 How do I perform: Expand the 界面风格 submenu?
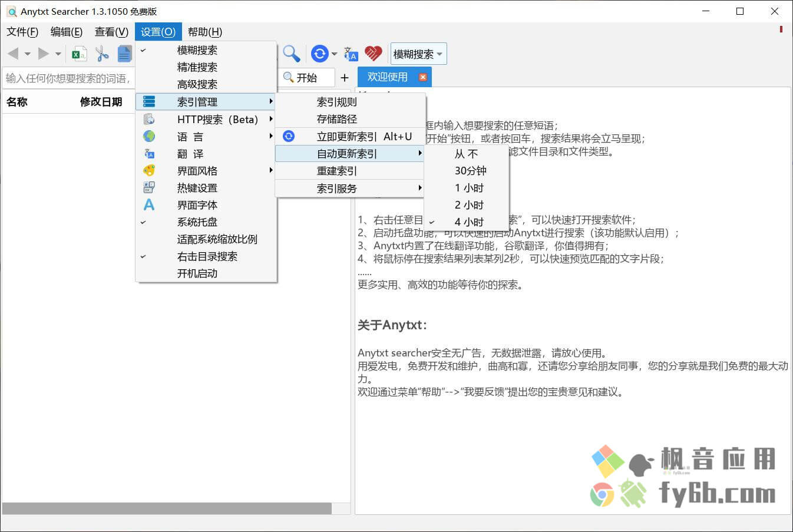206,170
